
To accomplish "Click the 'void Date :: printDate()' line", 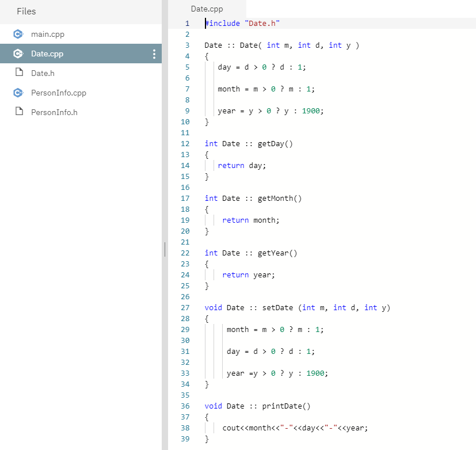I will coord(257,406).
